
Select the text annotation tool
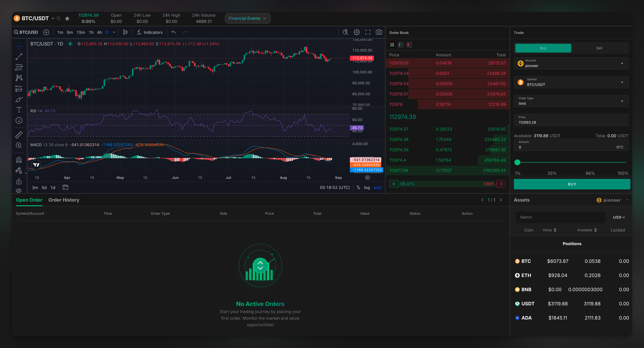pyautogui.click(x=19, y=110)
